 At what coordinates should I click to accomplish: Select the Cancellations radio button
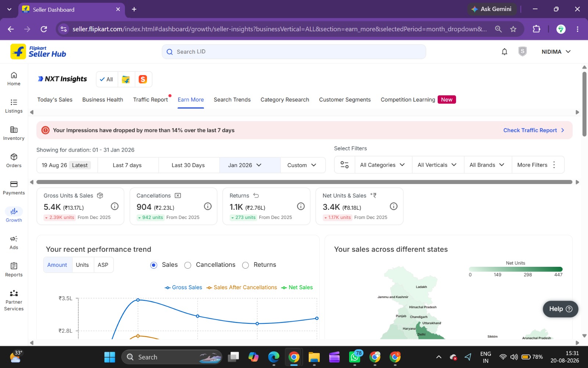(x=188, y=265)
